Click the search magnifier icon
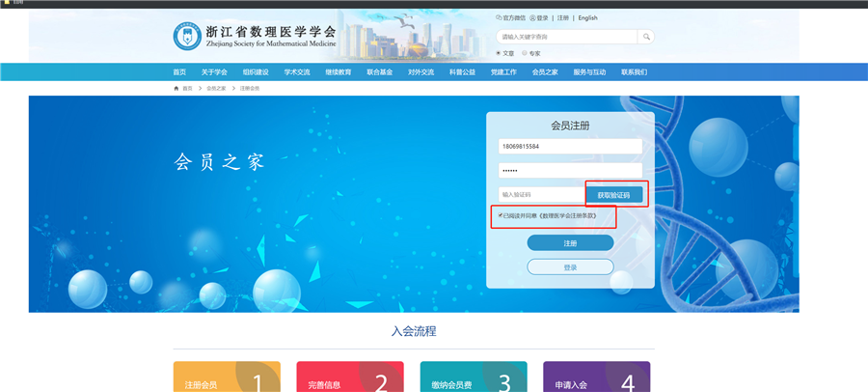 point(646,37)
